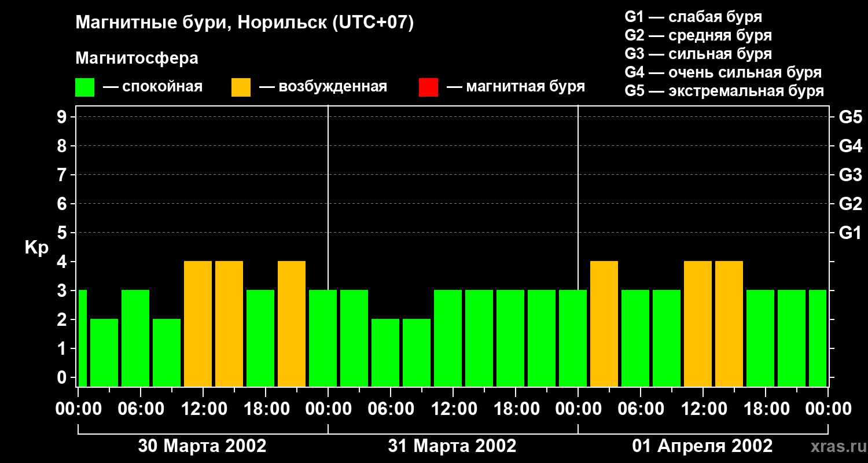Click the '01 Апреля 2002' date label
868x463 pixels.
tap(703, 446)
